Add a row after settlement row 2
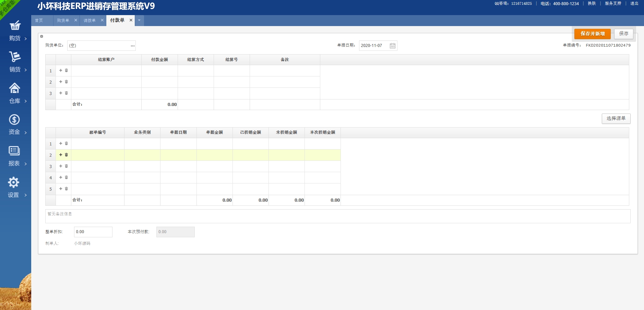 [x=61, y=82]
